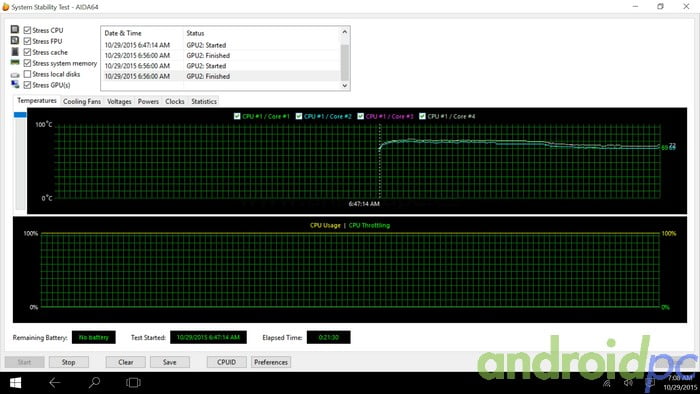Uncheck Stress CPU checkbox
700x394 pixels.
click(27, 30)
